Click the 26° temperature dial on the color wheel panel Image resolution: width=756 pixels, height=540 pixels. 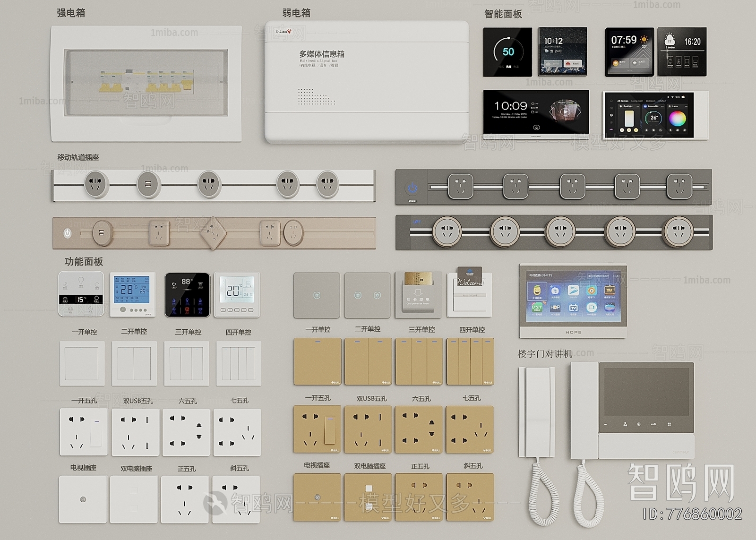pos(653,118)
